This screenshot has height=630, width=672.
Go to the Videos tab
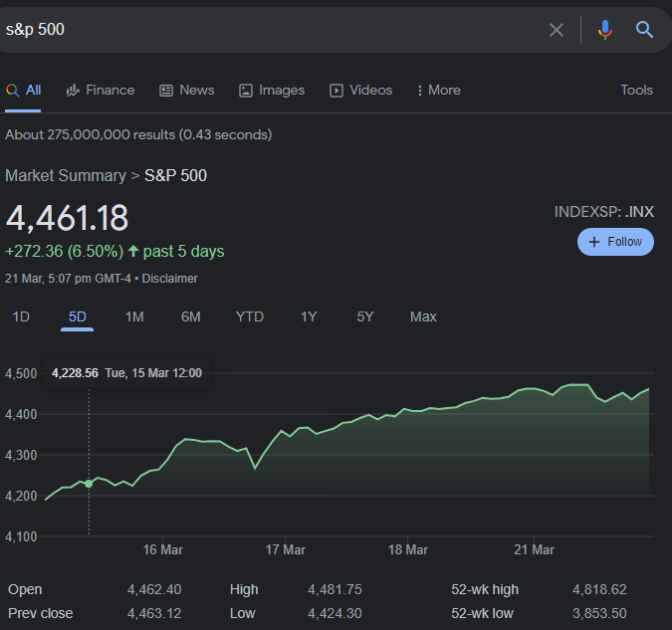pos(360,90)
